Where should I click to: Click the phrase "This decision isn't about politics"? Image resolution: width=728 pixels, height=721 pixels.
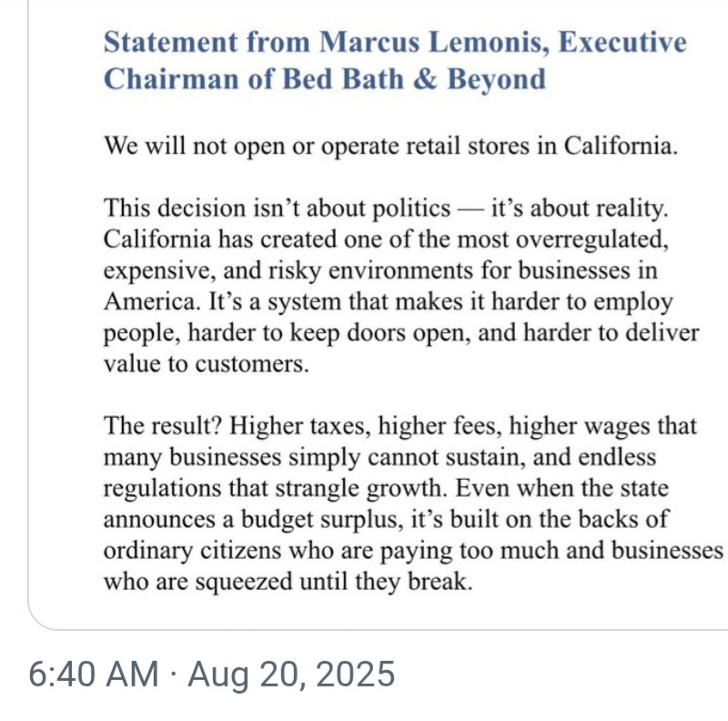(x=278, y=208)
